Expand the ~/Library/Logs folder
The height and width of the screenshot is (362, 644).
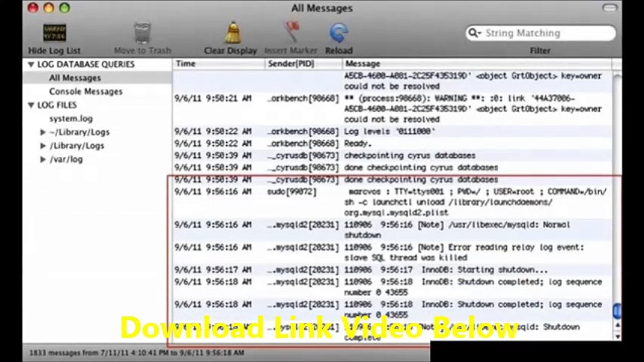point(43,132)
